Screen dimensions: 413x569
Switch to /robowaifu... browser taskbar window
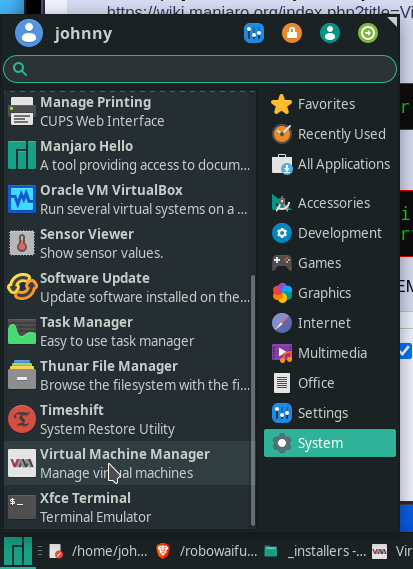206,551
